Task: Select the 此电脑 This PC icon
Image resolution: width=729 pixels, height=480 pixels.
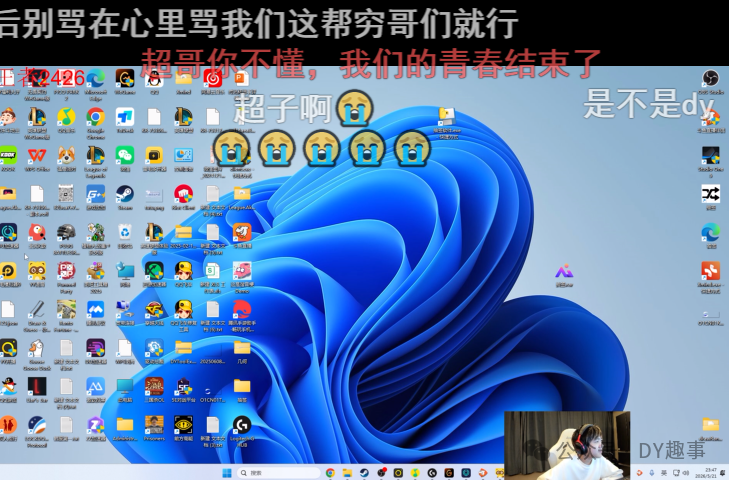Action: click(x=125, y=391)
